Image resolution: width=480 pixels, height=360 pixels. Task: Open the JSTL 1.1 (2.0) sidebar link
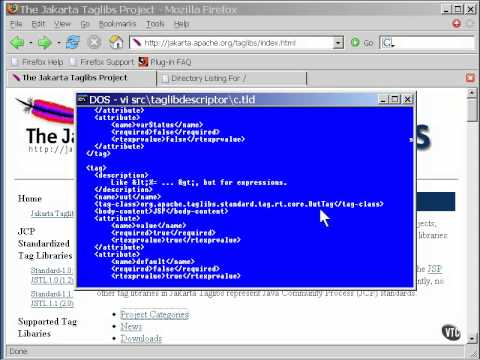click(52, 304)
